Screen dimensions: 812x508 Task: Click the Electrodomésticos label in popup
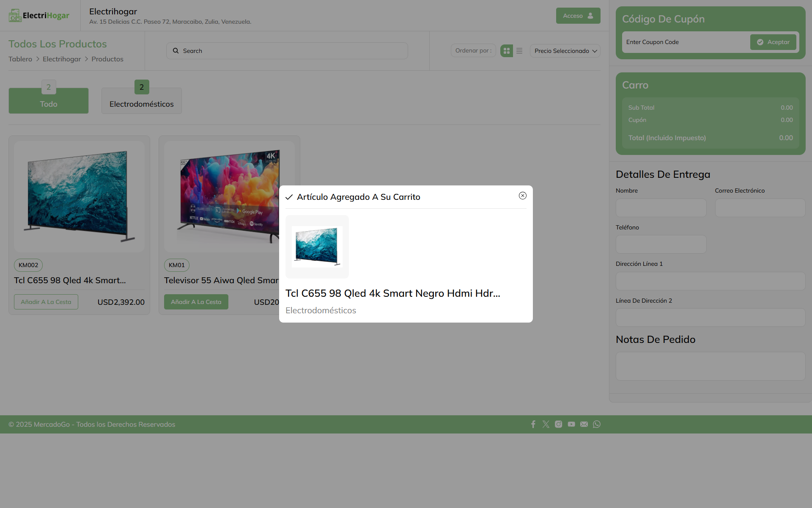pos(321,310)
